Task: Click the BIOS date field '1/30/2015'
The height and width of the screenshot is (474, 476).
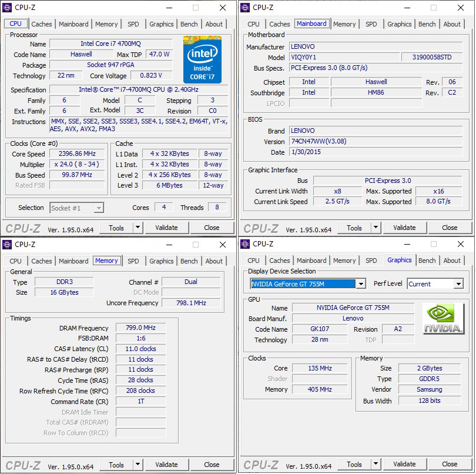Action: click(376, 152)
